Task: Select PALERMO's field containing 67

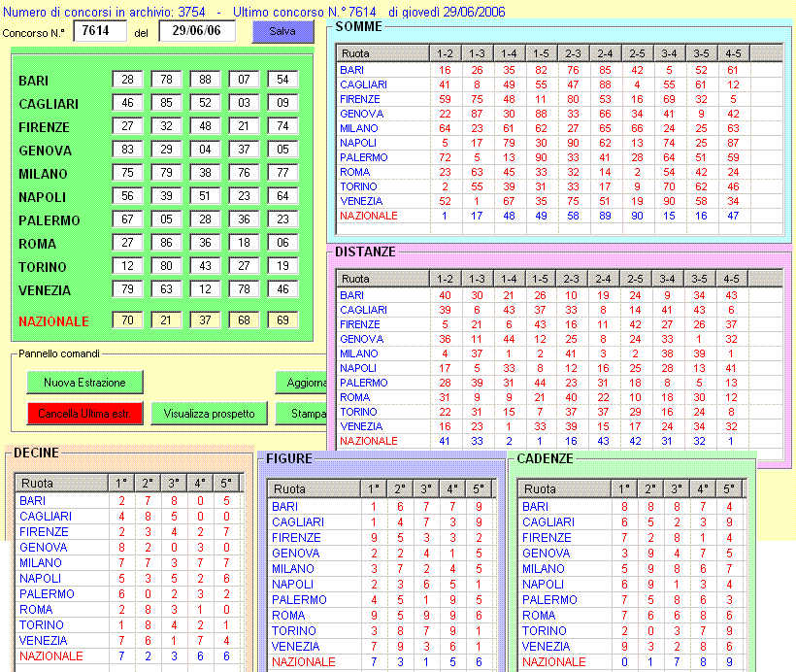Action: (x=127, y=219)
